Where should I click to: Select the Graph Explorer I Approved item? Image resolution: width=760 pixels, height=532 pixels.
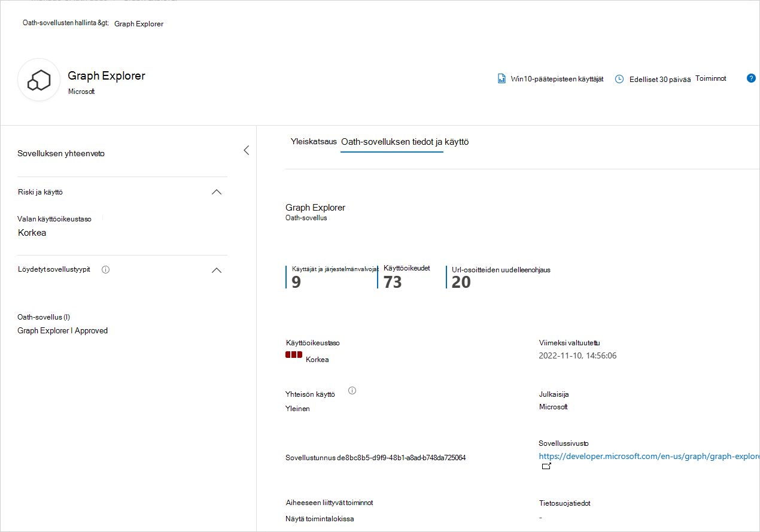point(62,330)
